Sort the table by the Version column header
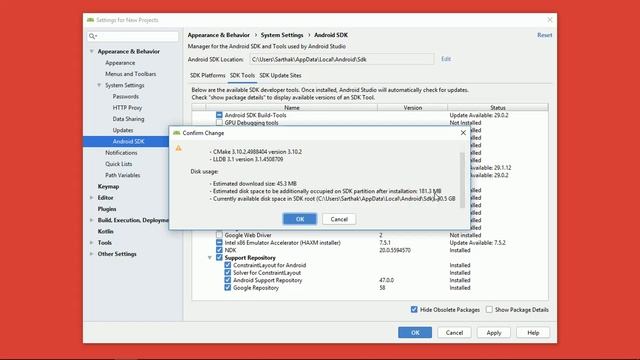The image size is (640, 360). (412, 108)
